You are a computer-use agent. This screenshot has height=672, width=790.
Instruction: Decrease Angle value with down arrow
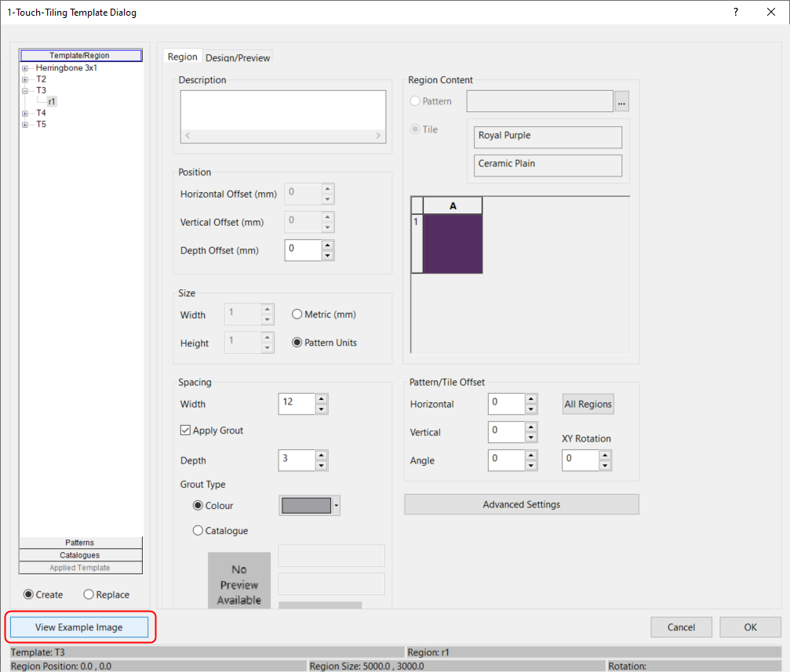coord(531,466)
